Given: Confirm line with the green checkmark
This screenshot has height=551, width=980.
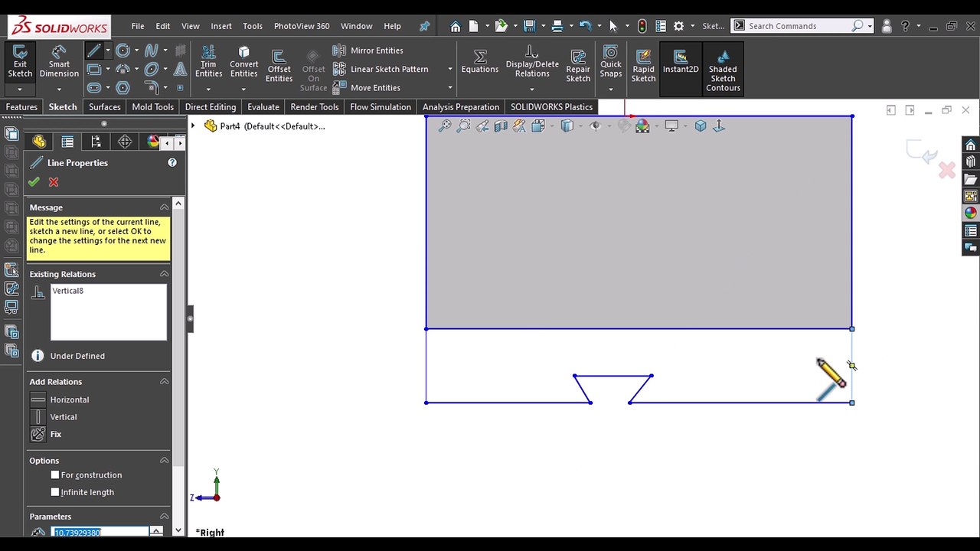Looking at the screenshot, I should (x=34, y=182).
